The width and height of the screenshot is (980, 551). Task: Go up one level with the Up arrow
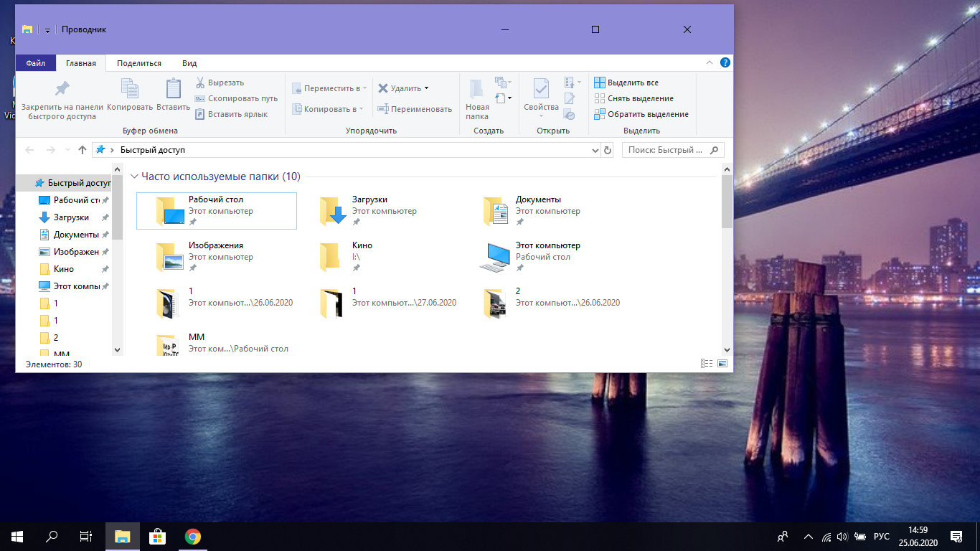pos(83,150)
